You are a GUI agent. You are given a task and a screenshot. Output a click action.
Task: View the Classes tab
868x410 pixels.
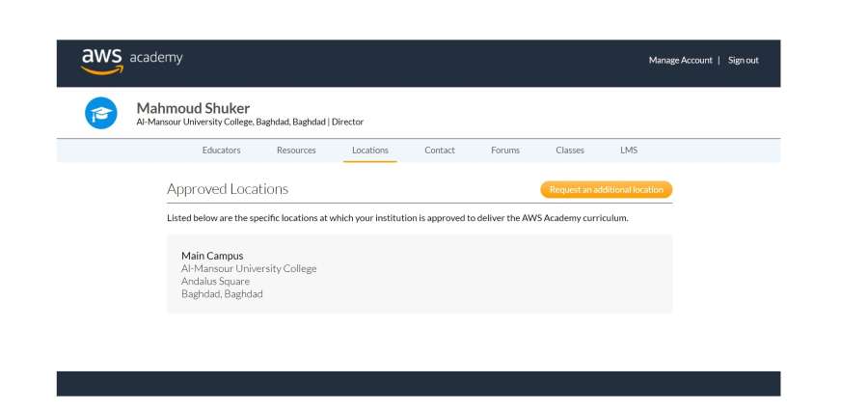(570, 150)
